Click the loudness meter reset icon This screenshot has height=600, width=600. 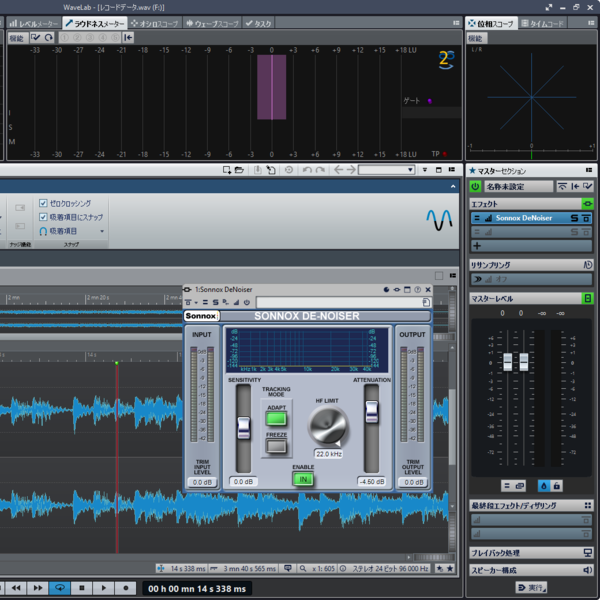coord(49,38)
